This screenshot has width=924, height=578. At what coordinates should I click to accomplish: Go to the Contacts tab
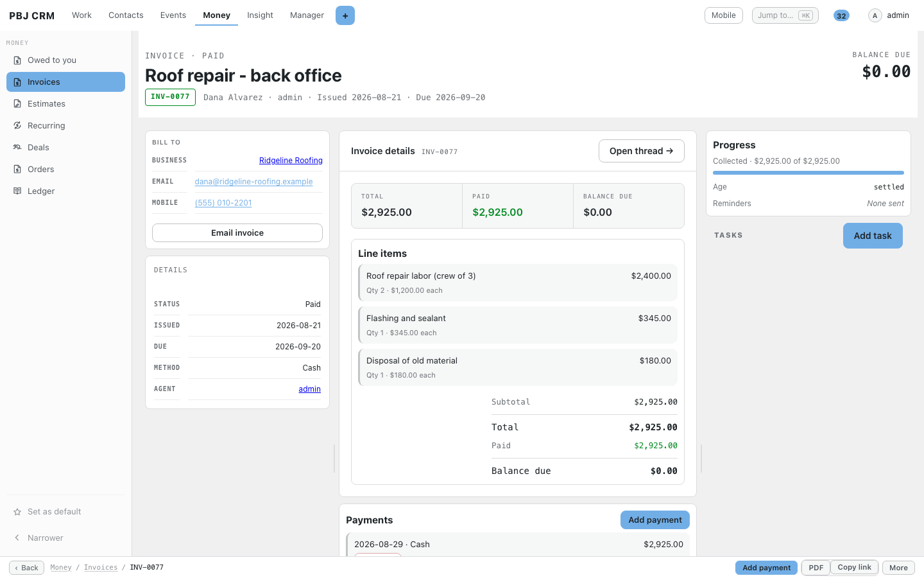click(126, 15)
